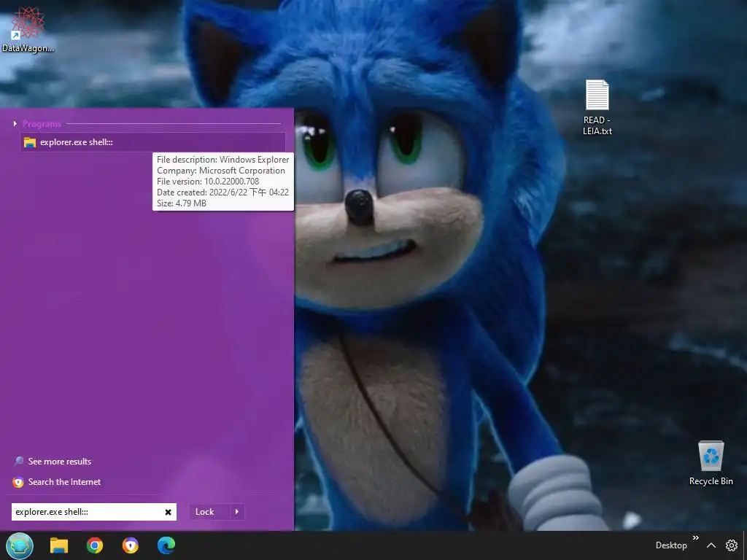Select the Recycle Bin desktop icon
747x560 pixels.
point(711,463)
